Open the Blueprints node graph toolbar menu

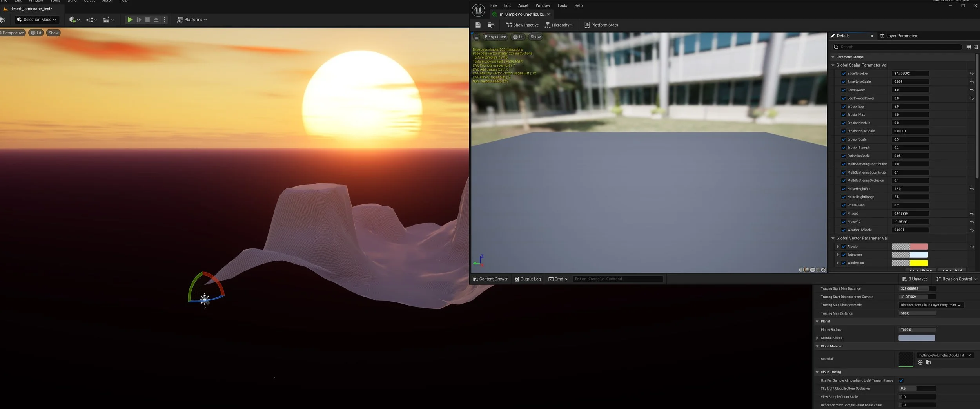pos(91,19)
